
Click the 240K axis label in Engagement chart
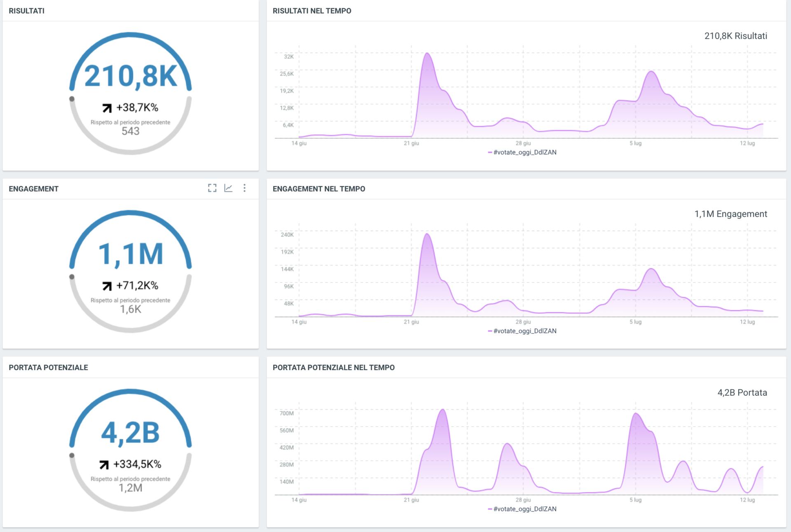tap(287, 235)
